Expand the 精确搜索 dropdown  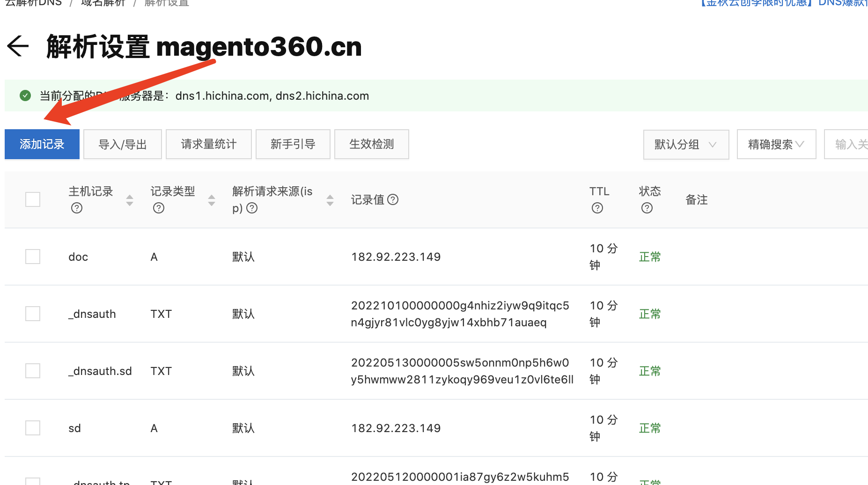tap(776, 144)
